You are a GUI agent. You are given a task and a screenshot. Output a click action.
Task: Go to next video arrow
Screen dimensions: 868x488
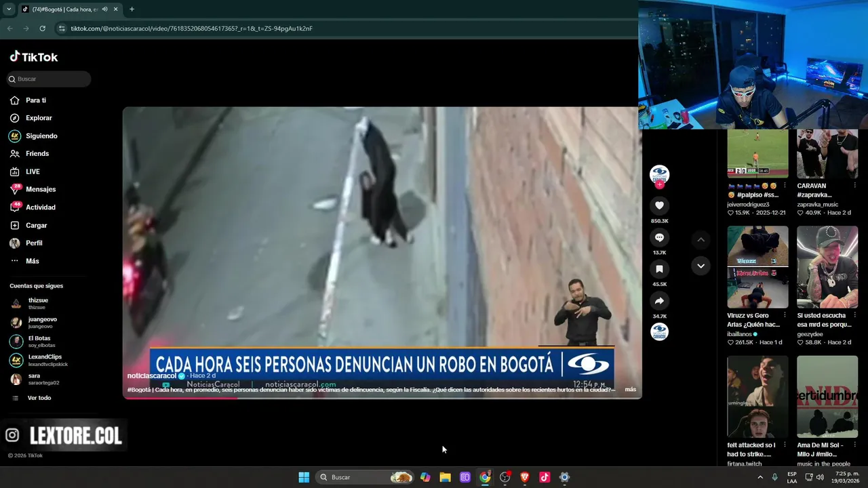click(701, 266)
